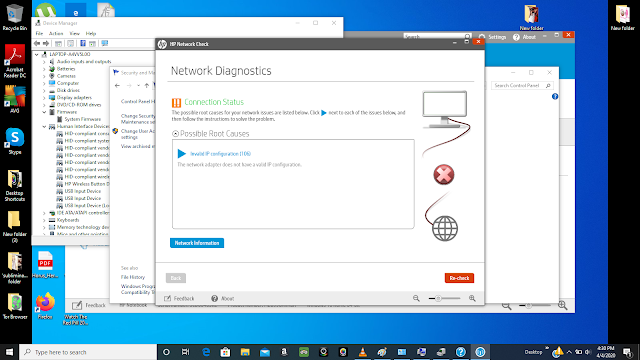Open View menu in Device Manager
Viewport: 640px width, 360px height.
[x=74, y=33]
